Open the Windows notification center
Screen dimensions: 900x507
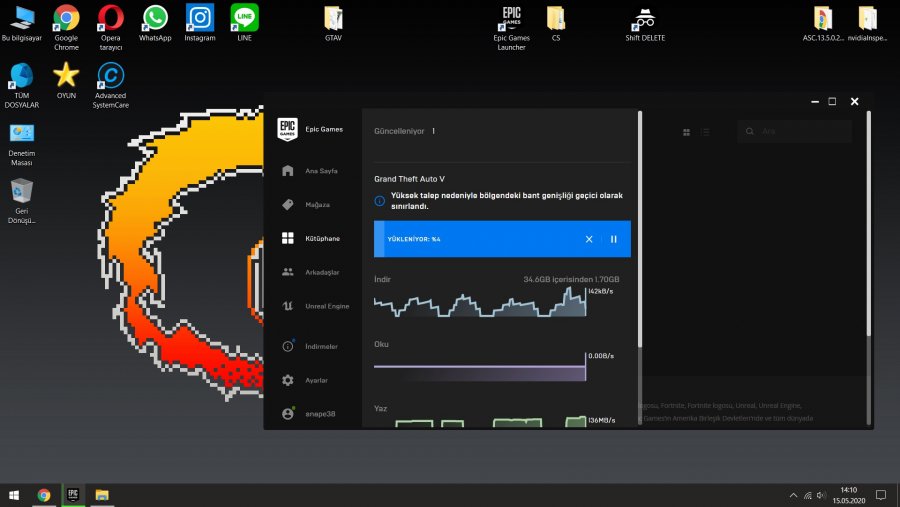[881, 495]
